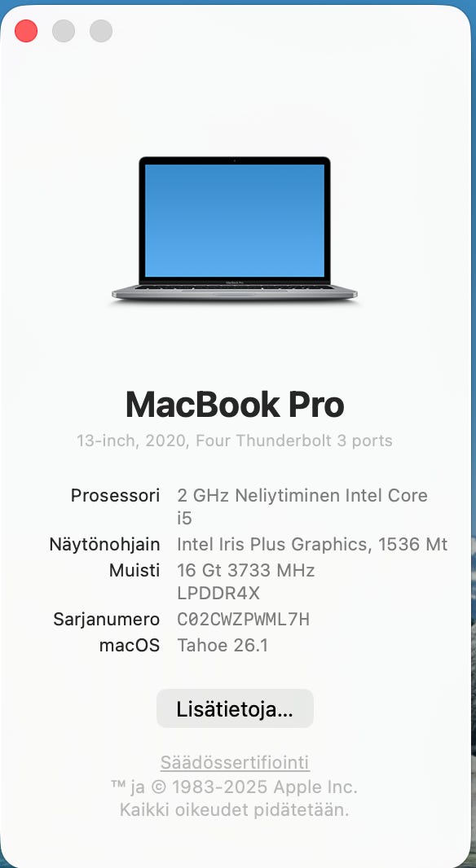The image size is (476, 868).
Task: Click the macOS label
Action: point(130,646)
